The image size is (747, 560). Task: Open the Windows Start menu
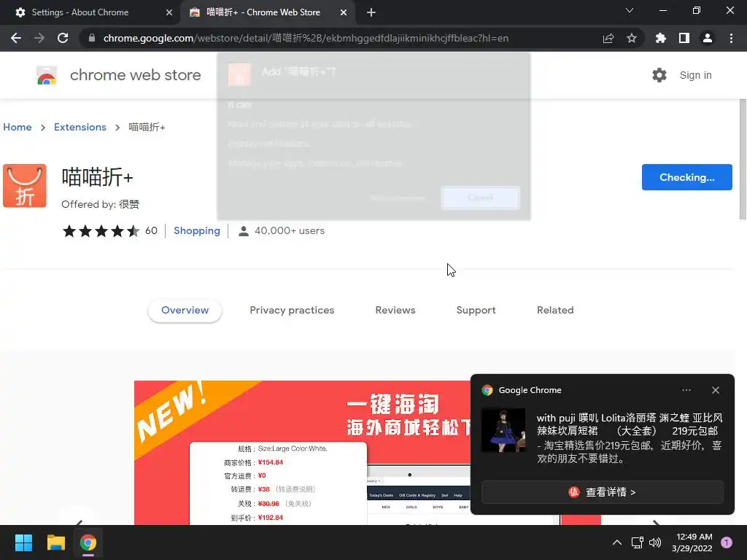click(23, 542)
